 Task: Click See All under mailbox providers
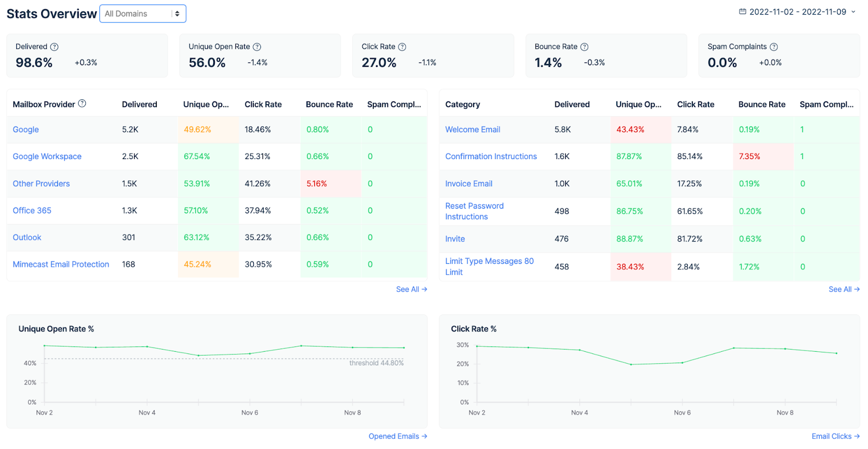coord(411,289)
